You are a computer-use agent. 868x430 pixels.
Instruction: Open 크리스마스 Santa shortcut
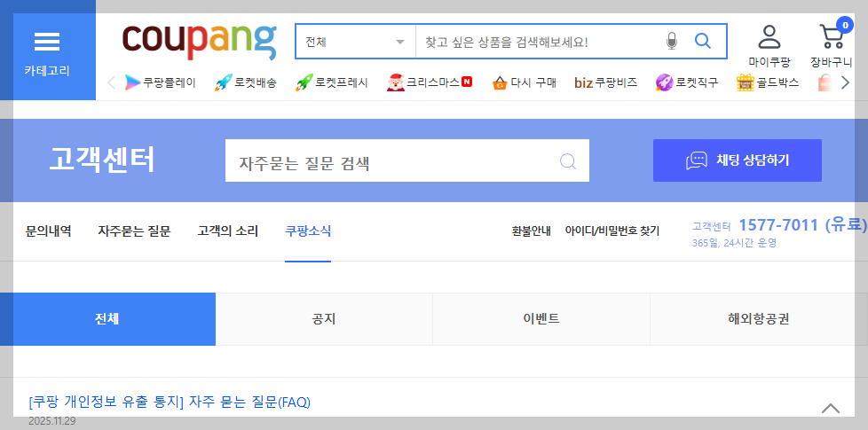[429, 83]
